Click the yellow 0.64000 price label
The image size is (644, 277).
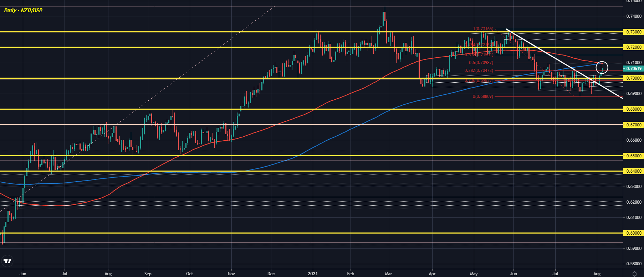click(x=634, y=171)
